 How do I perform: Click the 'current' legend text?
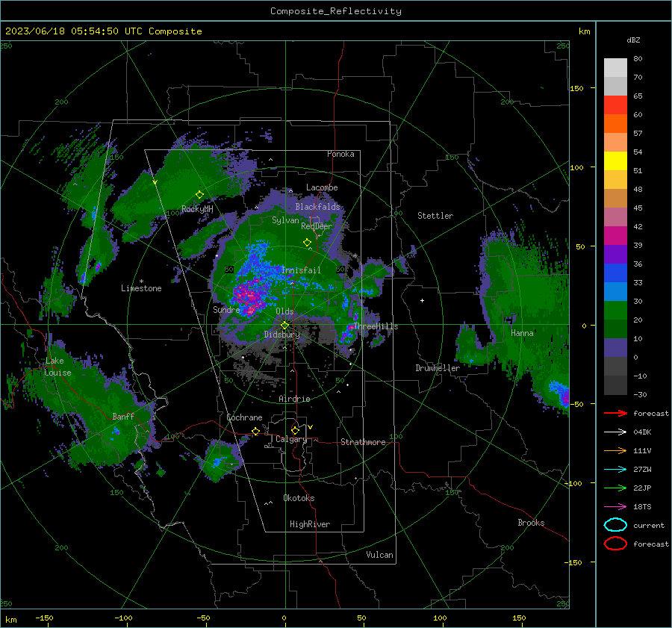click(x=649, y=526)
